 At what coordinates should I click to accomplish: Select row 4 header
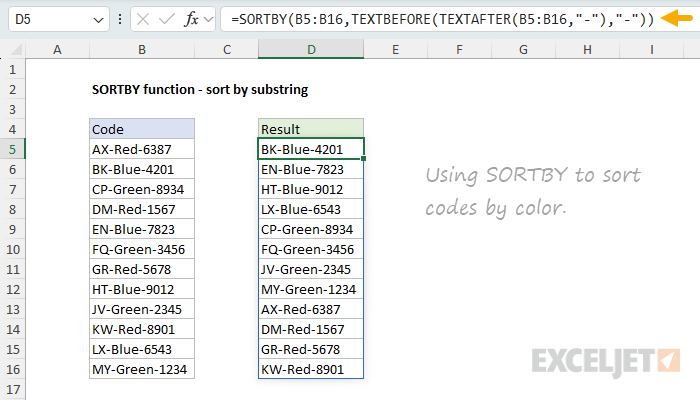pyautogui.click(x=12, y=129)
